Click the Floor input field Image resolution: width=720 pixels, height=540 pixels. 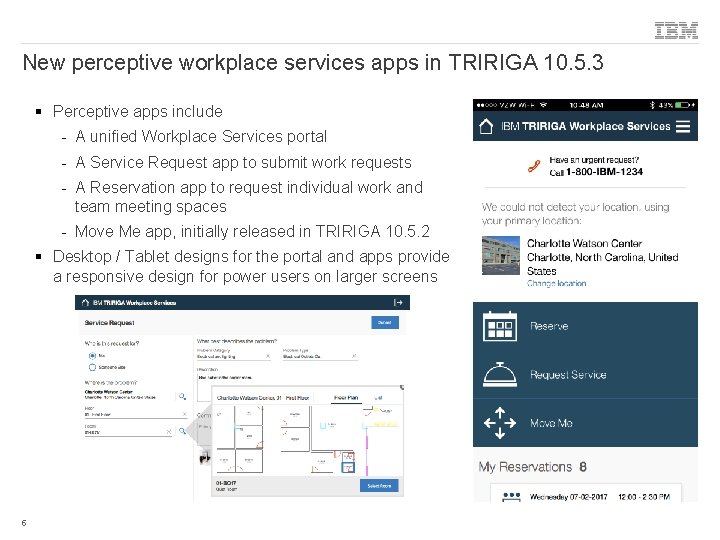[x=136, y=414]
